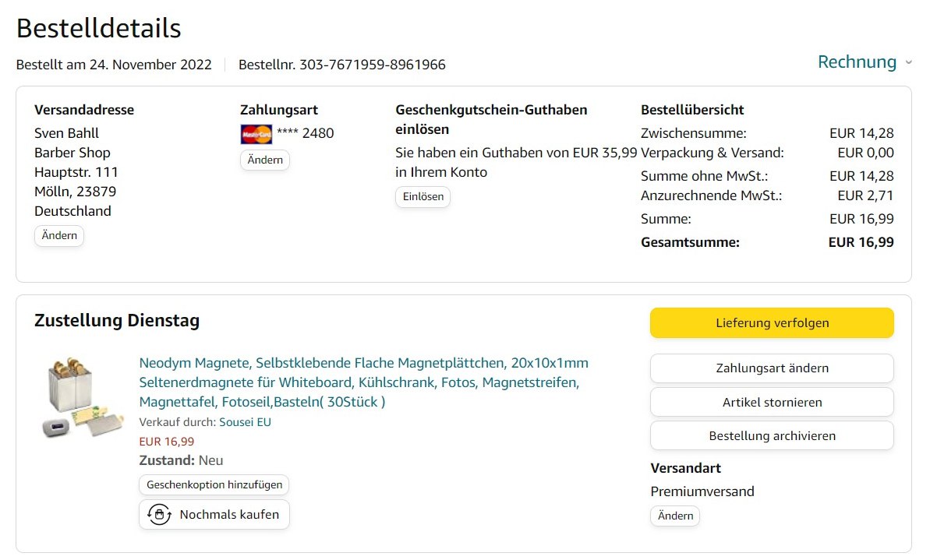Cancel the item with Artikel stornieren
Screen dimensions: 930x560
click(772, 403)
